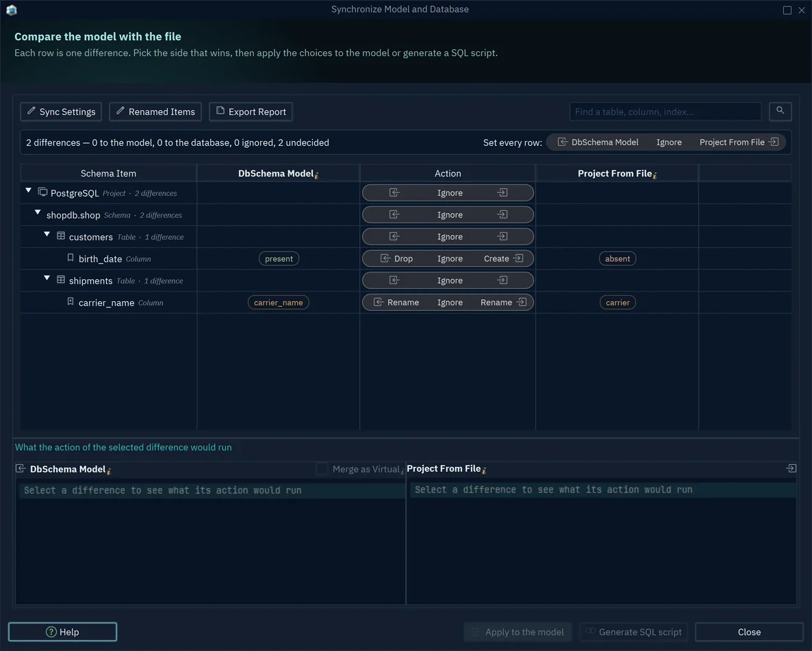Collapse the shipments table node
The height and width of the screenshot is (651, 812).
47,278
